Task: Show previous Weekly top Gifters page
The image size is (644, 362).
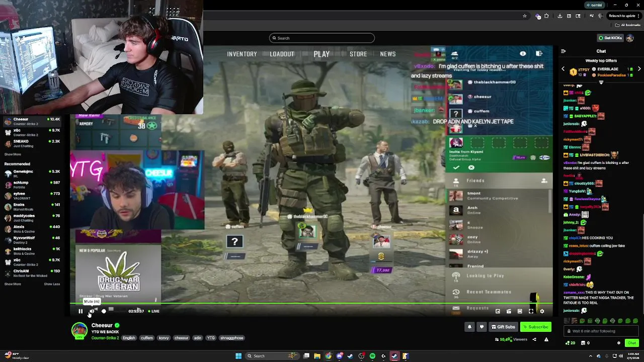Action: pos(563,69)
